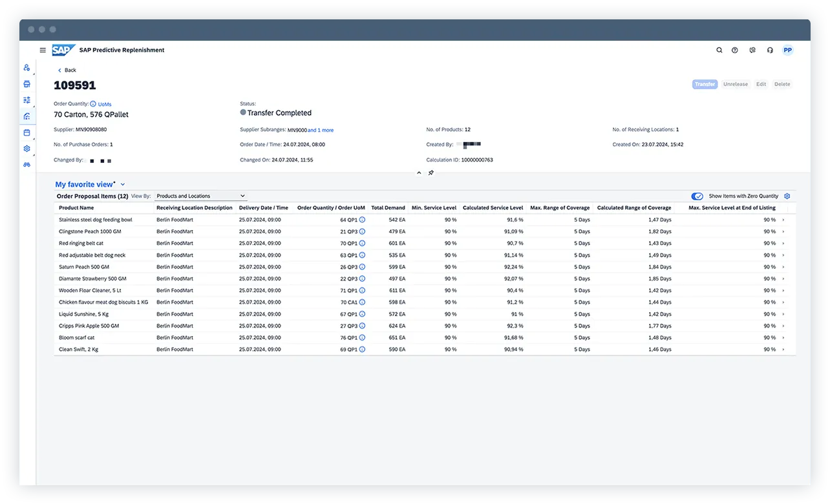This screenshot has width=830, height=504.
Task: Click the info icon next to 64 QP1
Action: (361, 220)
